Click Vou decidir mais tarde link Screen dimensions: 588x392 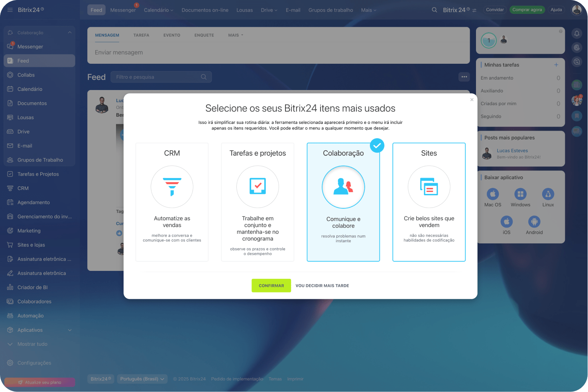pyautogui.click(x=322, y=286)
